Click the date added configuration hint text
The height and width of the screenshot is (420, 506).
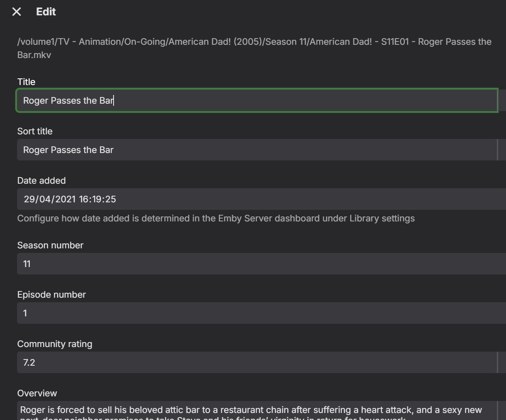pos(216,218)
